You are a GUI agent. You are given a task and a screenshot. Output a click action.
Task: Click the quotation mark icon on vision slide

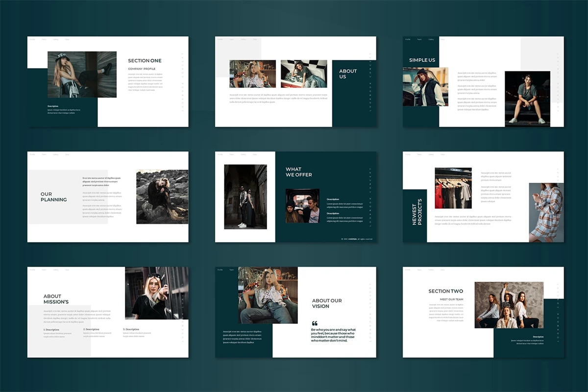tap(315, 323)
